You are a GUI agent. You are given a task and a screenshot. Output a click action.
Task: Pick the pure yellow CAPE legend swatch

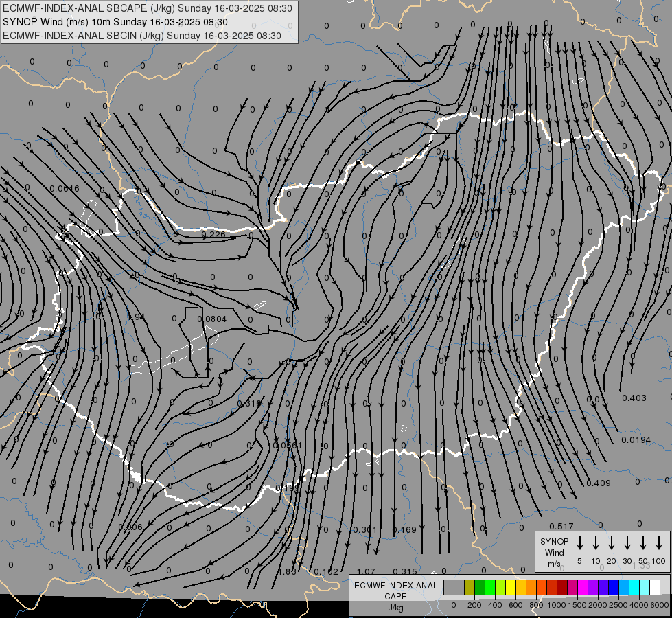[x=511, y=587]
